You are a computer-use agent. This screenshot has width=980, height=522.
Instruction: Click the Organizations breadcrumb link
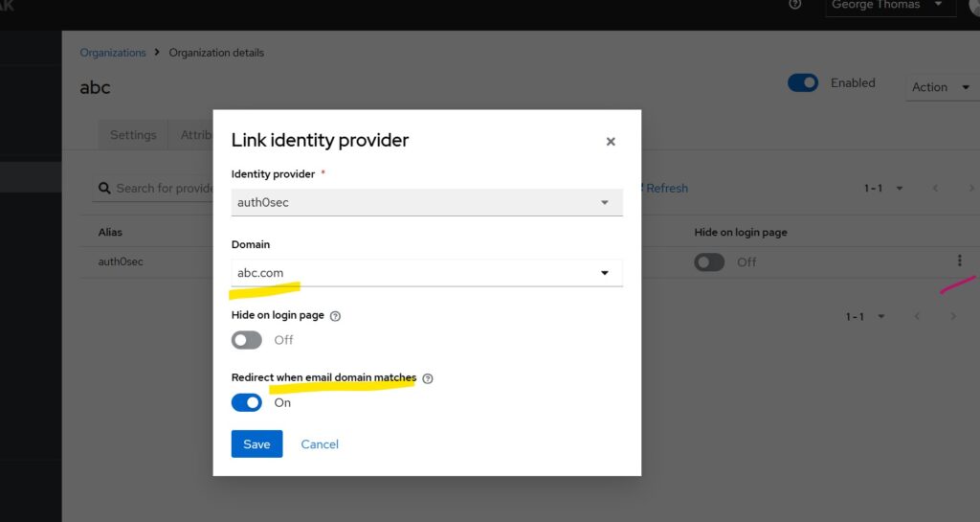[113, 53]
